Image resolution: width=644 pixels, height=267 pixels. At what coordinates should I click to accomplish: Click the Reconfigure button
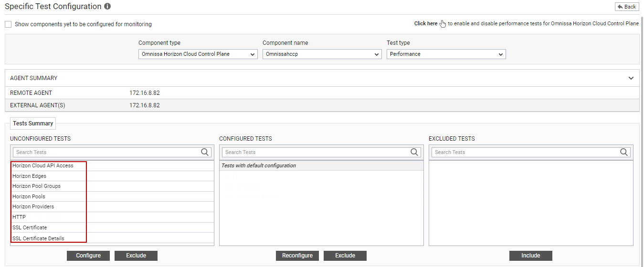coord(297,256)
